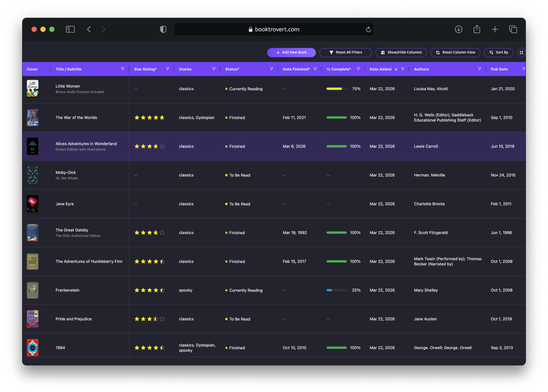The width and height of the screenshot is (548, 392).
Task: Open the Safari sidebar panel icon
Action: coord(70,29)
